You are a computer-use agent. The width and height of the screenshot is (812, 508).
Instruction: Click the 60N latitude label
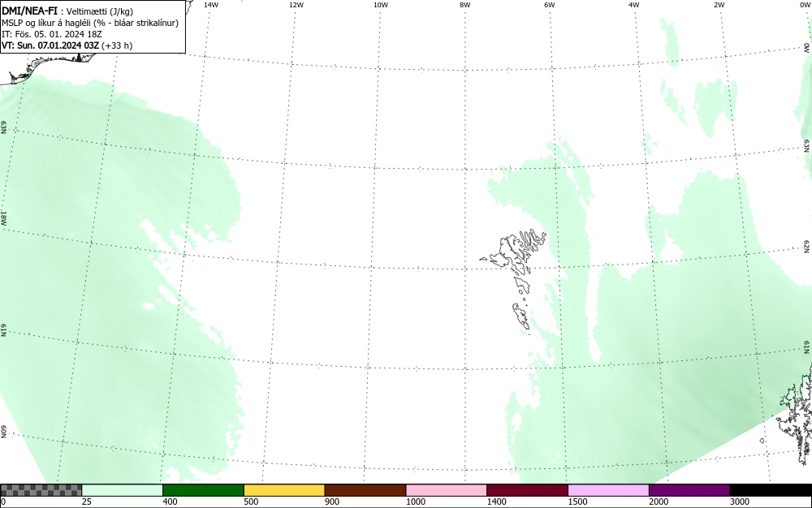click(3, 432)
